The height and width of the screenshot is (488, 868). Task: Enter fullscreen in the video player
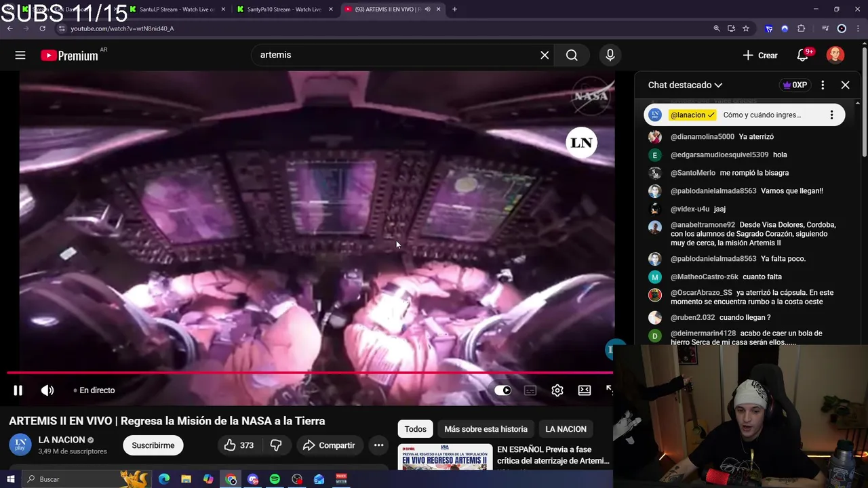point(610,390)
